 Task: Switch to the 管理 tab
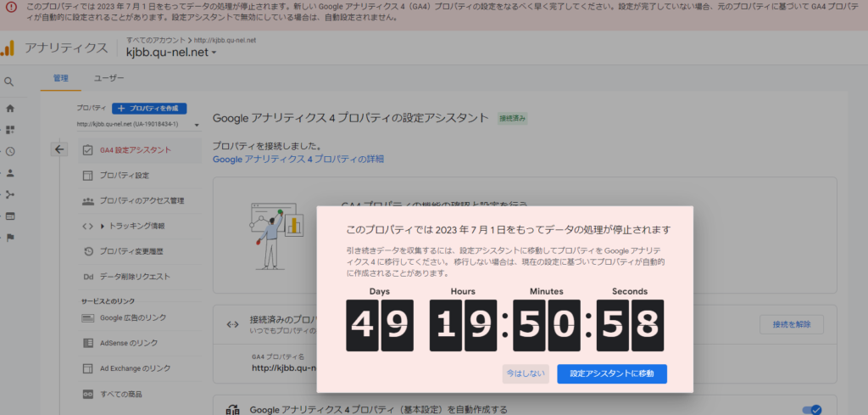[x=60, y=77]
